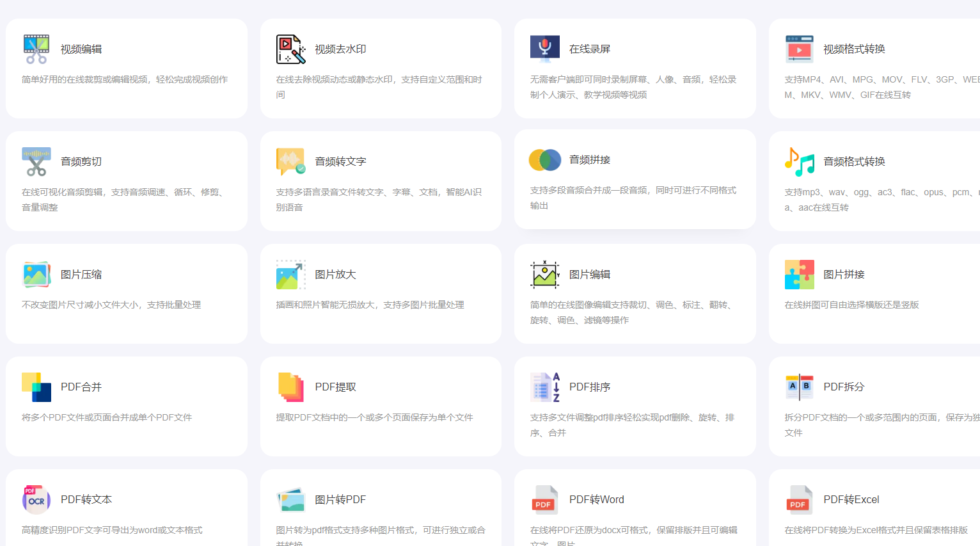
Task: Select the 图片转PDF title text
Action: [340, 500]
